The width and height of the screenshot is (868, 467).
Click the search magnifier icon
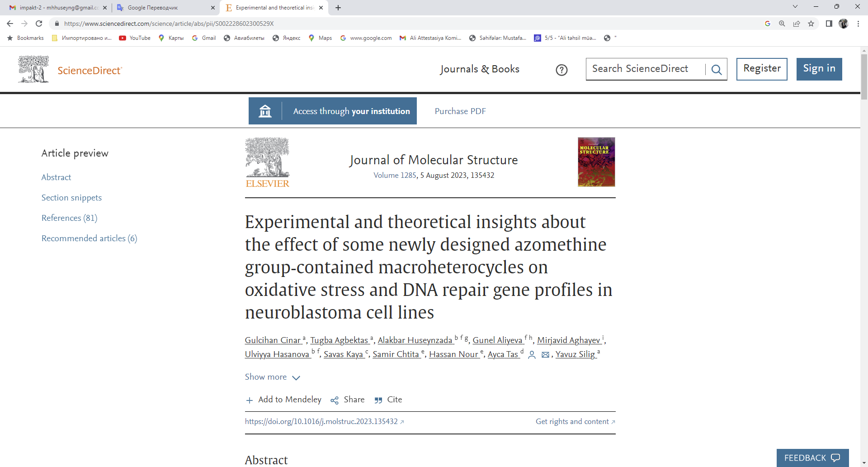[x=716, y=69]
